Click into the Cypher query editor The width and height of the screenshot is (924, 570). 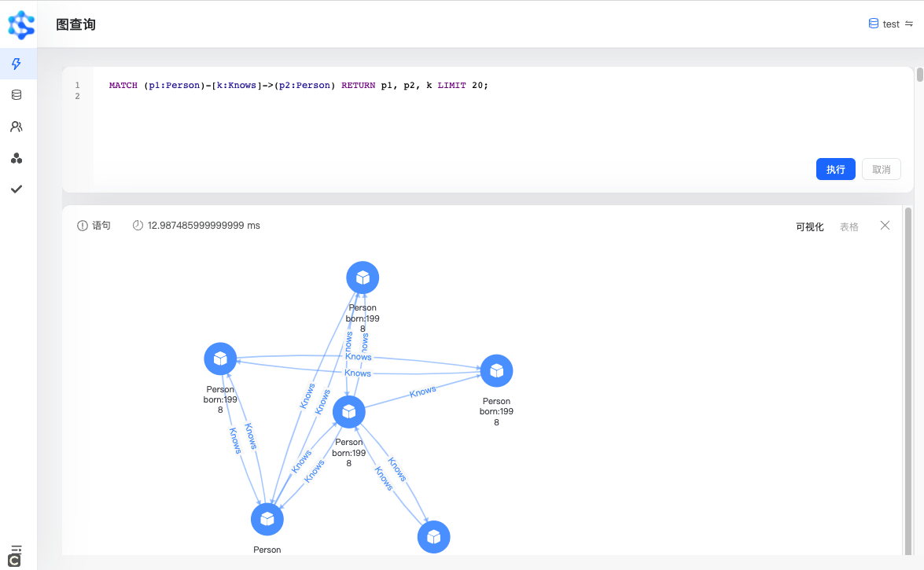pos(472,118)
